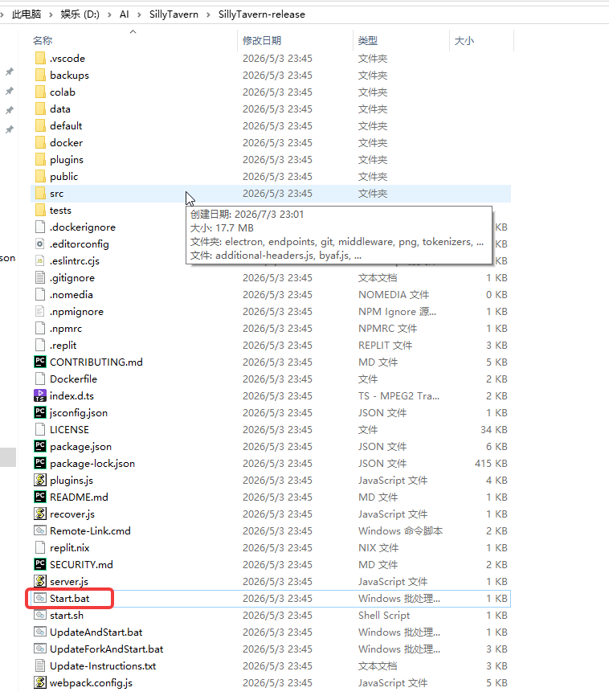Click the Update-Instructions.txt document icon
This screenshot has width=609, height=700.
tap(40, 665)
